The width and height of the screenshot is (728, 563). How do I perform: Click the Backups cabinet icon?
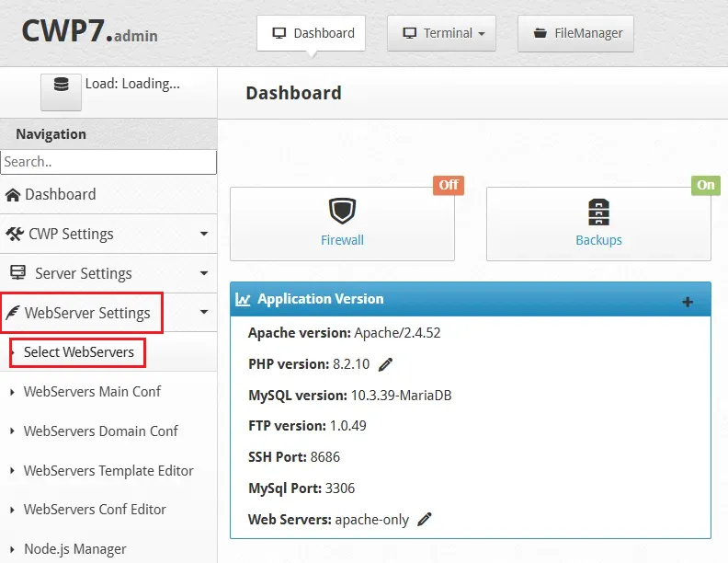point(598,212)
